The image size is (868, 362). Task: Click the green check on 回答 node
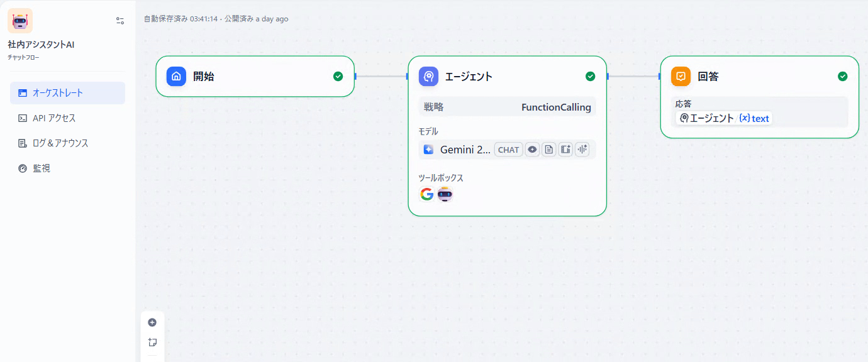tap(843, 77)
